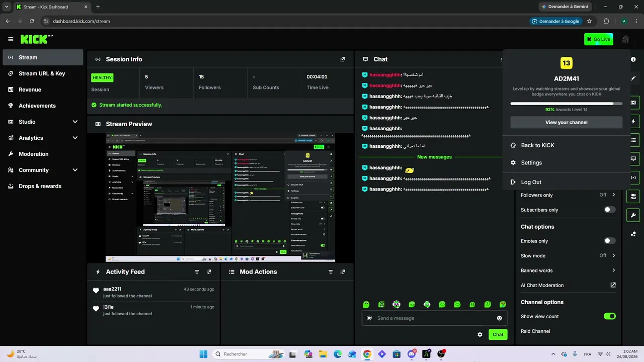Filter the Mod Actions list
Screen dimensions: 644x362
(331, 272)
